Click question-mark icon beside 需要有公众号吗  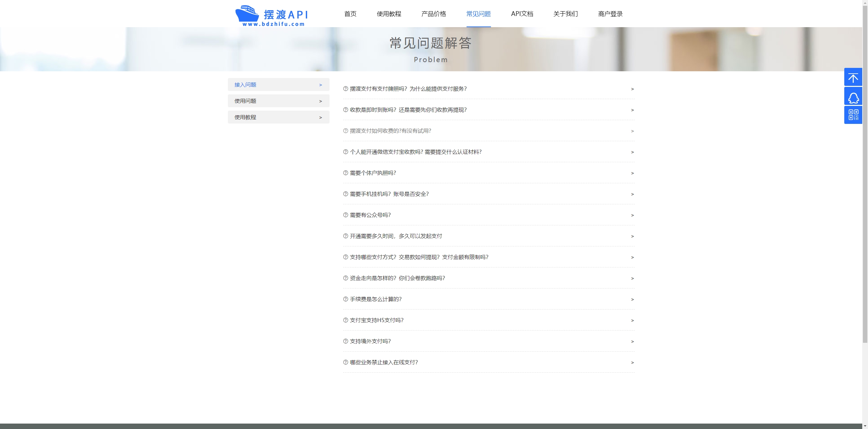click(346, 215)
